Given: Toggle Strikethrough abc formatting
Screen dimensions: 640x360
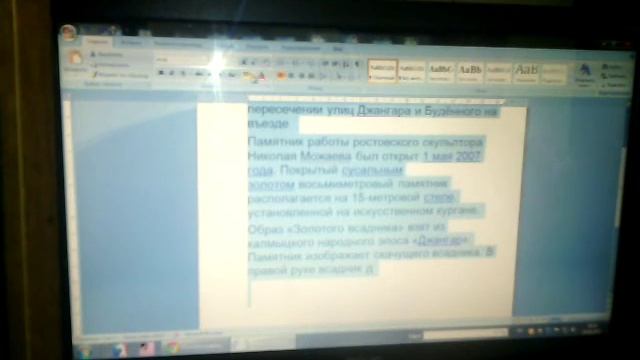Looking at the screenshot, I should point(199,74).
